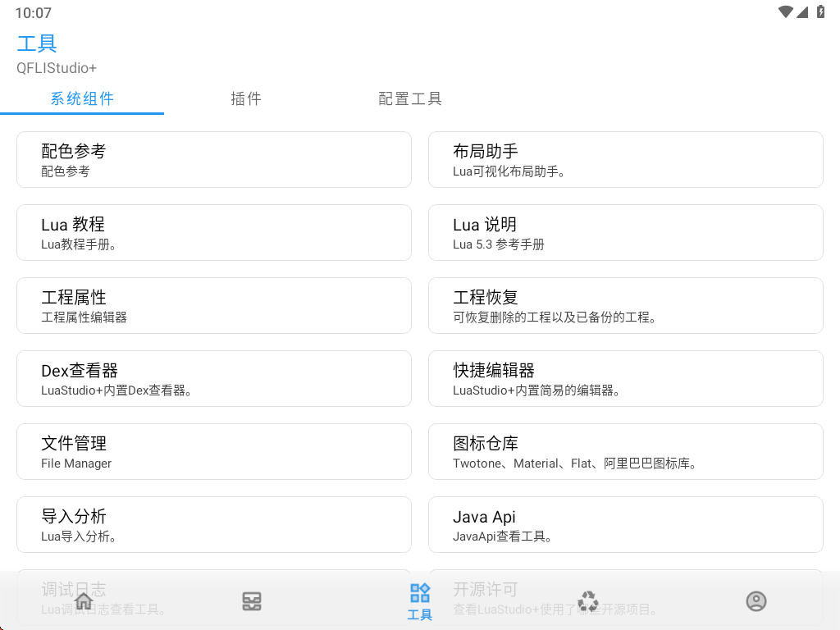Open the 布局助手 card
The height and width of the screenshot is (630, 840).
pos(626,160)
